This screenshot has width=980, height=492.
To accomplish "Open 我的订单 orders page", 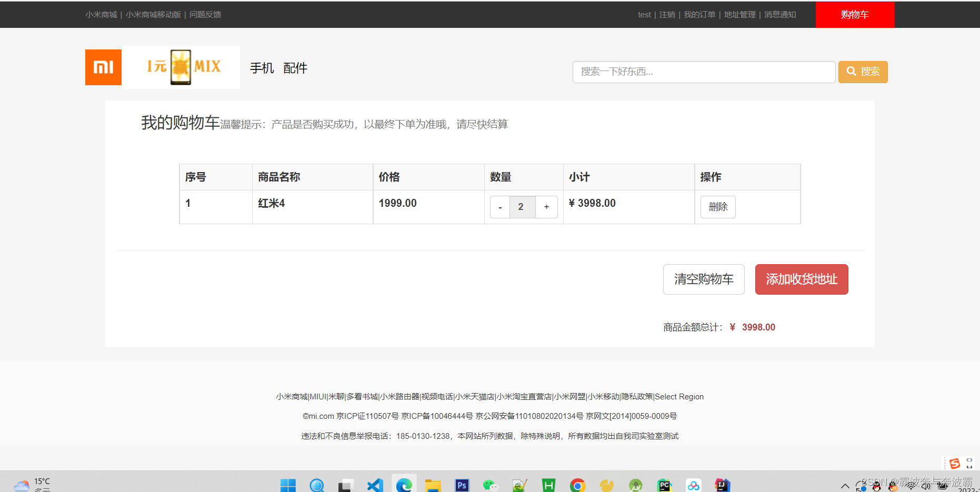I will 699,15.
